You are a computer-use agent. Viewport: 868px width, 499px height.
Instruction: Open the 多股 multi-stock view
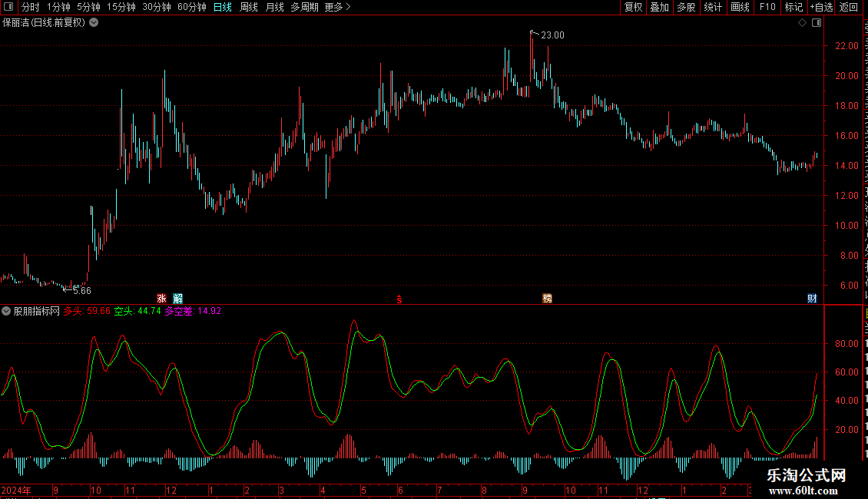click(687, 7)
